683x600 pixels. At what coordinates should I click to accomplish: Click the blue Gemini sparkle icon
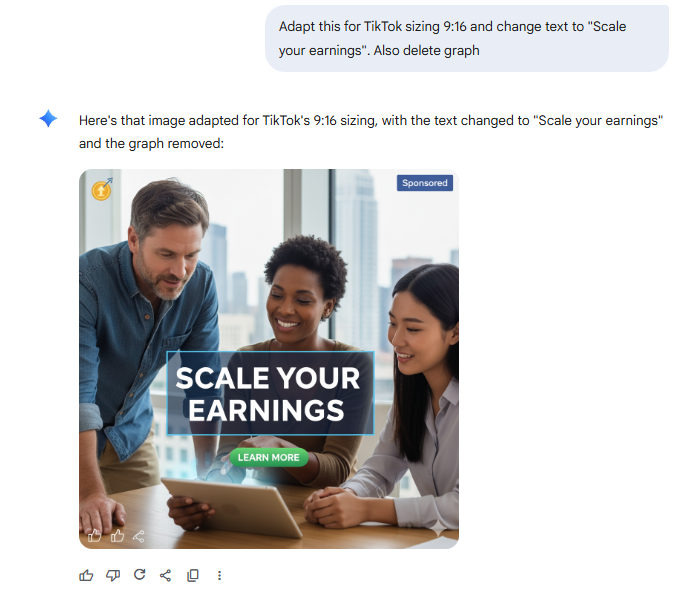tap(48, 118)
